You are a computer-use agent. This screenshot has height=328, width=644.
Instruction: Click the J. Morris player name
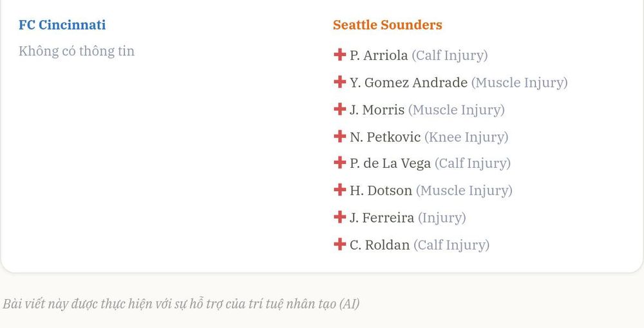377,109
